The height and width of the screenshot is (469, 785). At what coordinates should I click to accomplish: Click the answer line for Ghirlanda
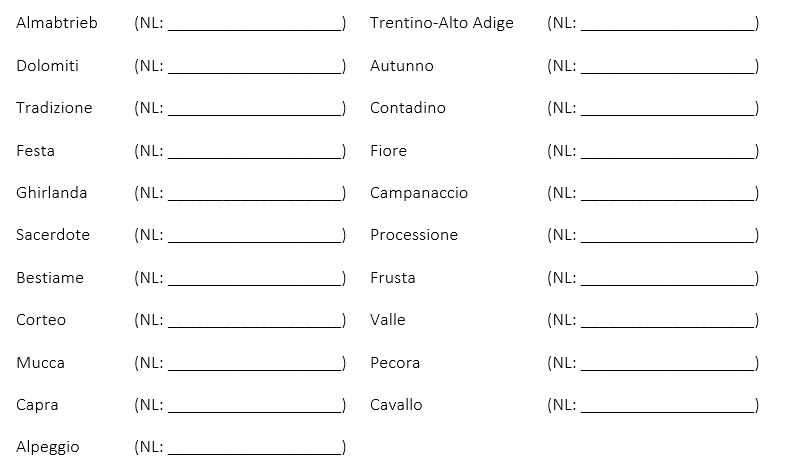(255, 194)
